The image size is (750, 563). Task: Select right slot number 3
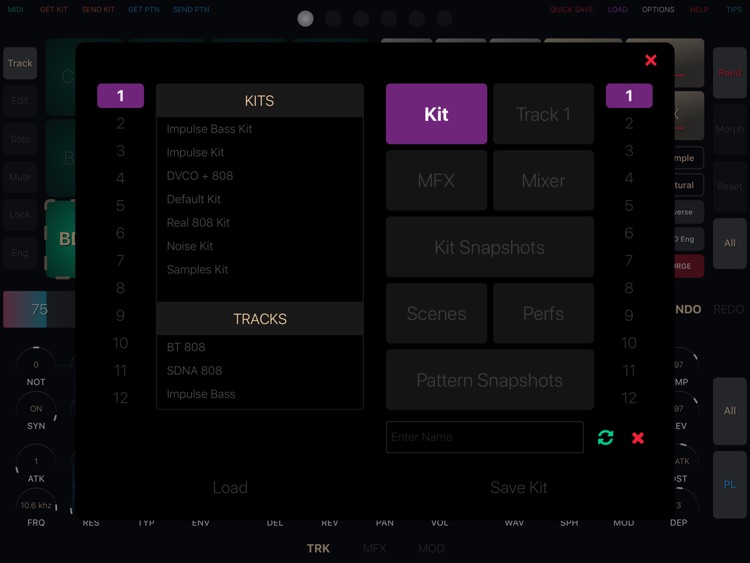[x=629, y=151]
